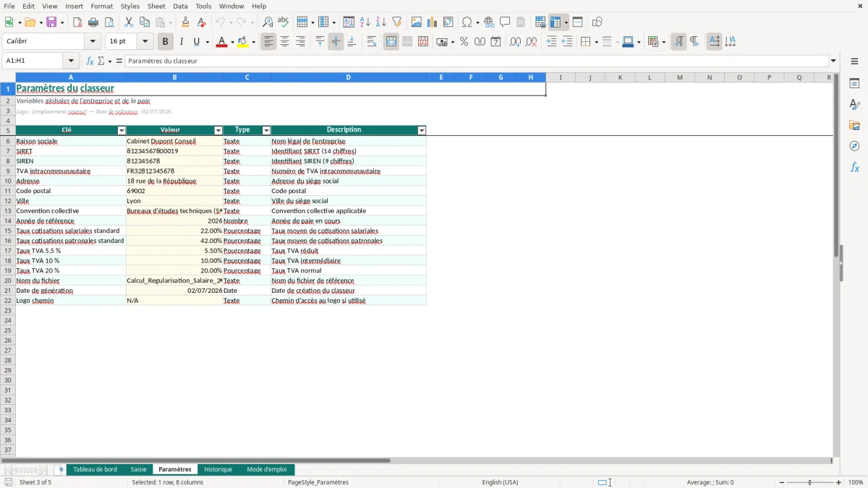Click the Zoom Out minus button

coord(782,482)
